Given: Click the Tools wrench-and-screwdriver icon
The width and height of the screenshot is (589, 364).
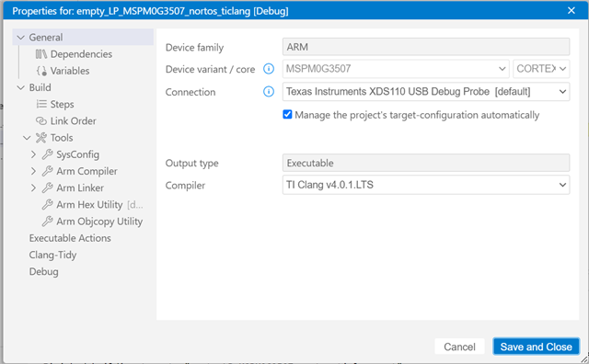Looking at the screenshot, I should pyautogui.click(x=40, y=138).
